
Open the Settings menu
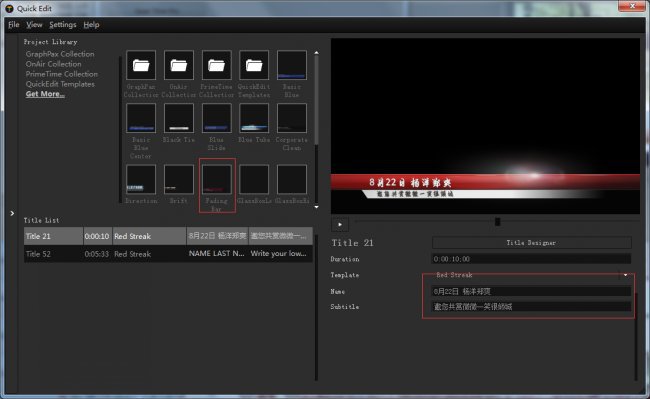(63, 25)
